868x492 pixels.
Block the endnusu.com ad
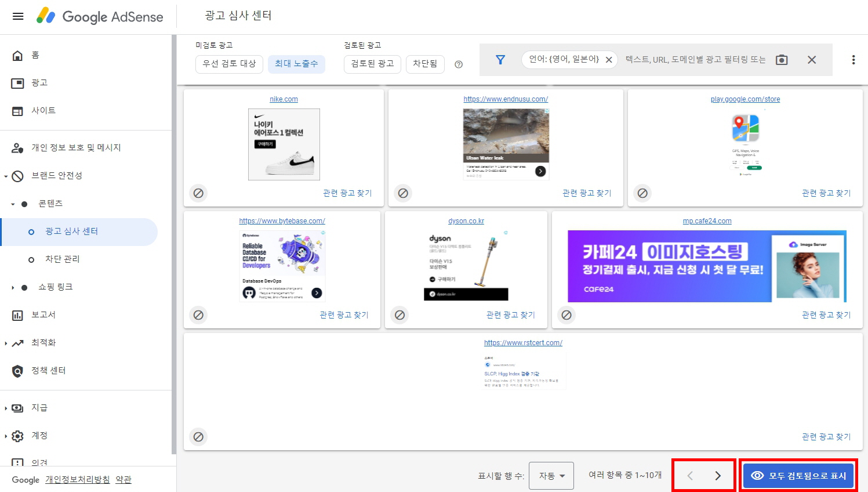[403, 193]
